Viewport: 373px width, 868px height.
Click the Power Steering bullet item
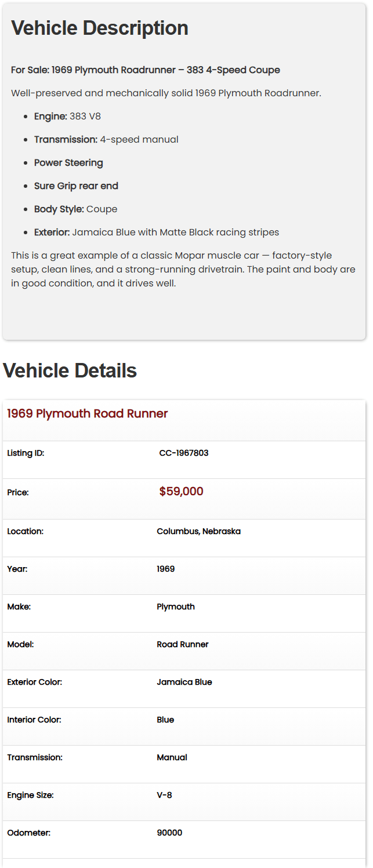68,163
